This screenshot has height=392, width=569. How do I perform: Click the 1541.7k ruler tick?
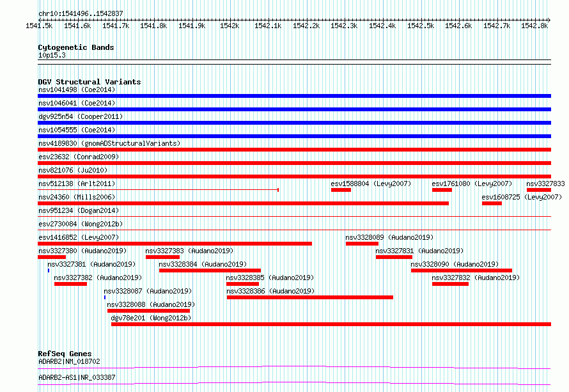point(116,26)
